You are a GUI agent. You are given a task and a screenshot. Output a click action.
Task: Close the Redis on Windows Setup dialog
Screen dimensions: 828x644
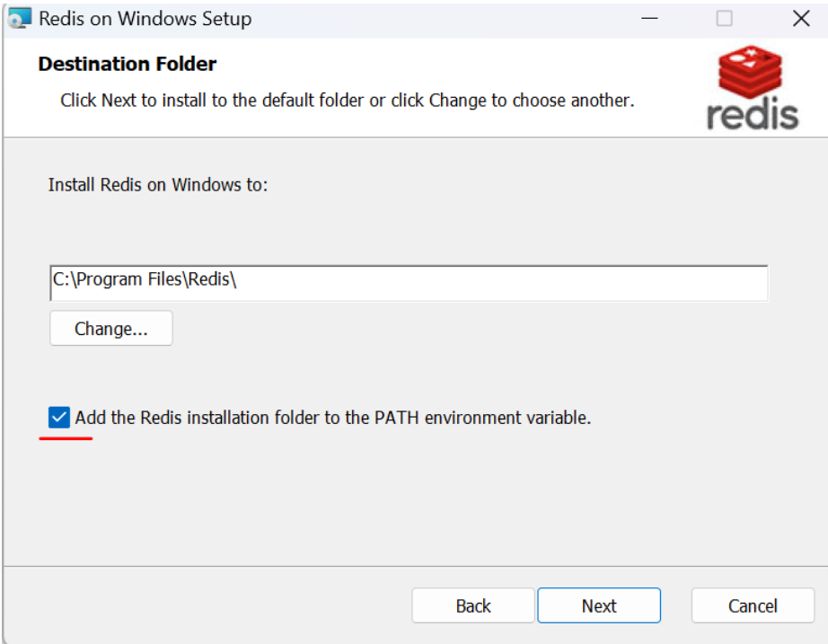coord(801,19)
